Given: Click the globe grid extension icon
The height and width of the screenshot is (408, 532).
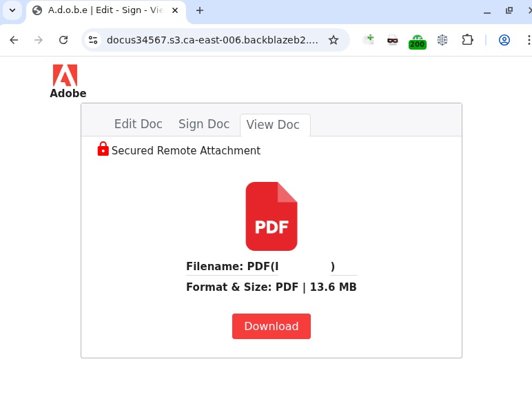Looking at the screenshot, I should [x=442, y=40].
